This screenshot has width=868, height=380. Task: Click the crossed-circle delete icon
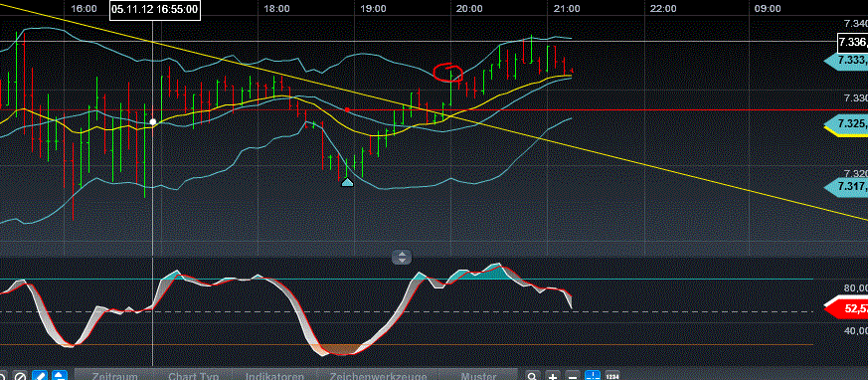[x=20, y=376]
